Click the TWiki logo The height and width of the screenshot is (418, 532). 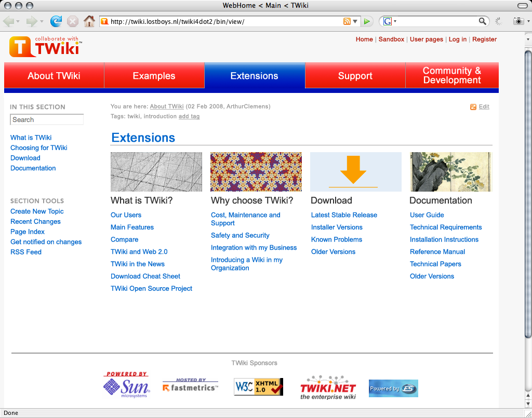pos(45,46)
